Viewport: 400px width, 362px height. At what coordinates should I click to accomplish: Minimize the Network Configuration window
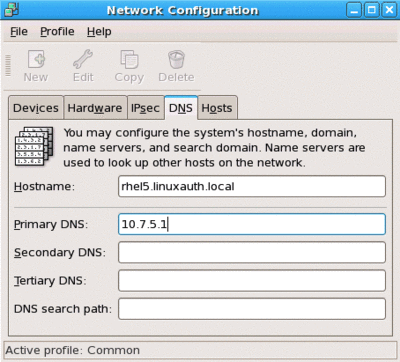[x=354, y=10]
